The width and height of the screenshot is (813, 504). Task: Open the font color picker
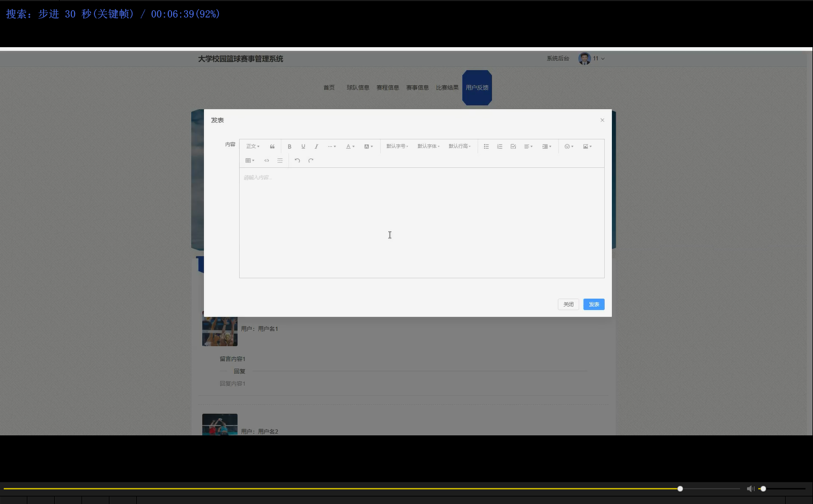[x=350, y=146]
